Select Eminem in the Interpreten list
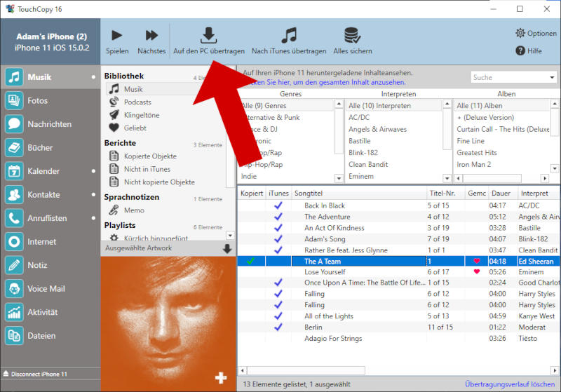Viewport: 561px width, 392px height. 361,176
